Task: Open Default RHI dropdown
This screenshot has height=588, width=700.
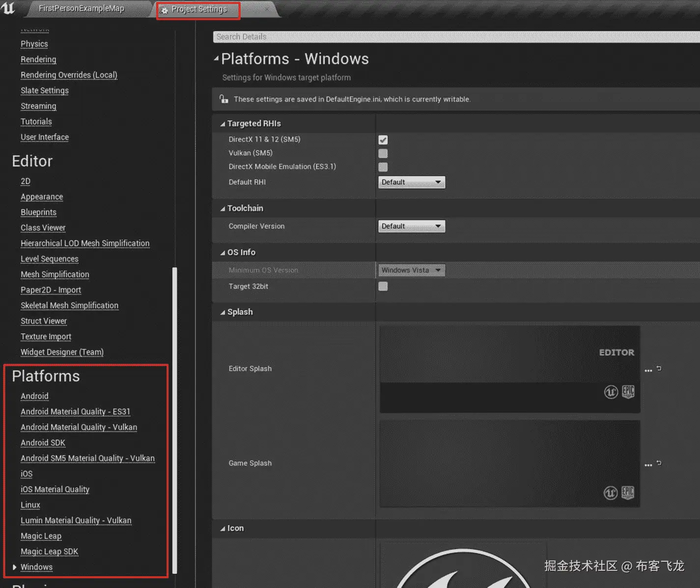Action: tap(412, 182)
